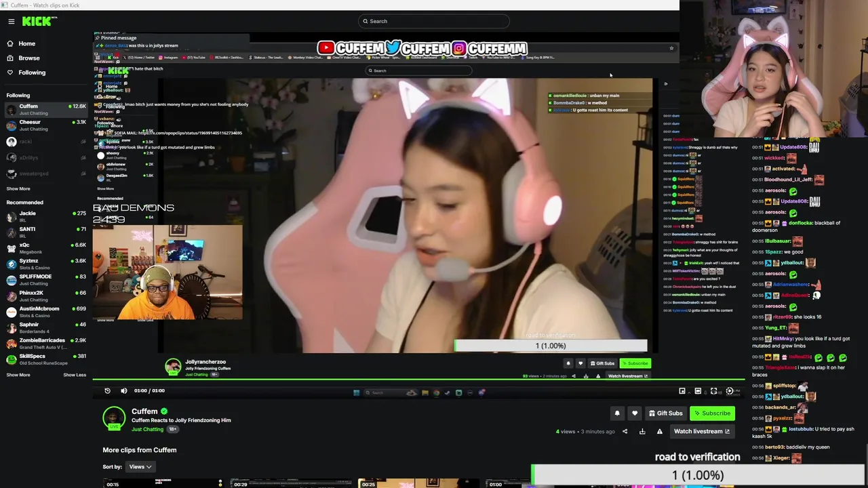The width and height of the screenshot is (868, 488).
Task: Enable picture-in-picture mode
Action: [682, 391]
